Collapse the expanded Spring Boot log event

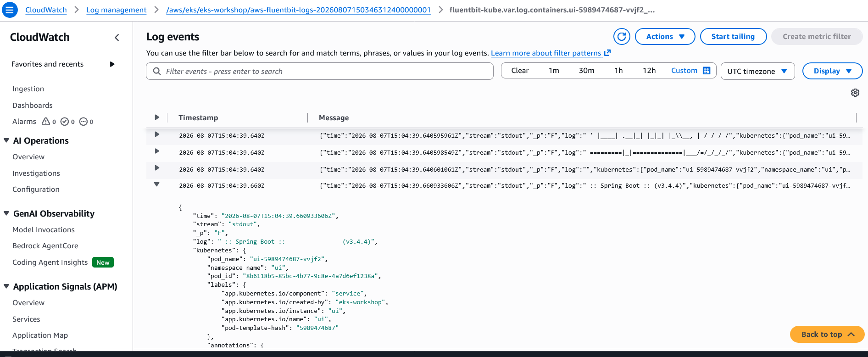pyautogui.click(x=157, y=184)
